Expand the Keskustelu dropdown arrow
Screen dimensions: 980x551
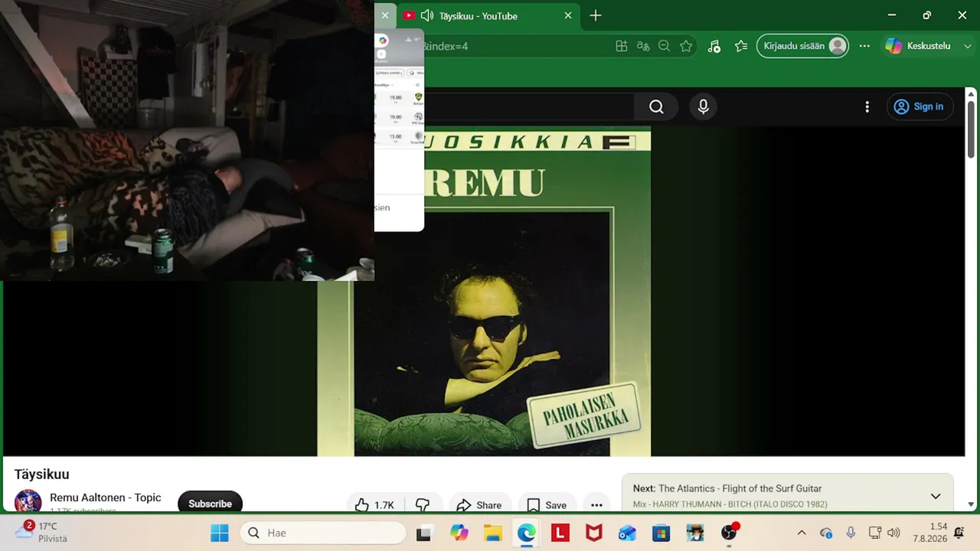(967, 46)
